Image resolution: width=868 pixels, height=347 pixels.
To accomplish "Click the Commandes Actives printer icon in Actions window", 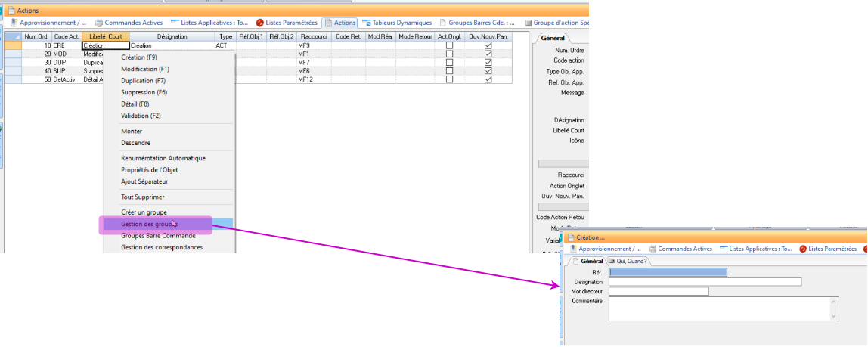I will click(x=98, y=23).
